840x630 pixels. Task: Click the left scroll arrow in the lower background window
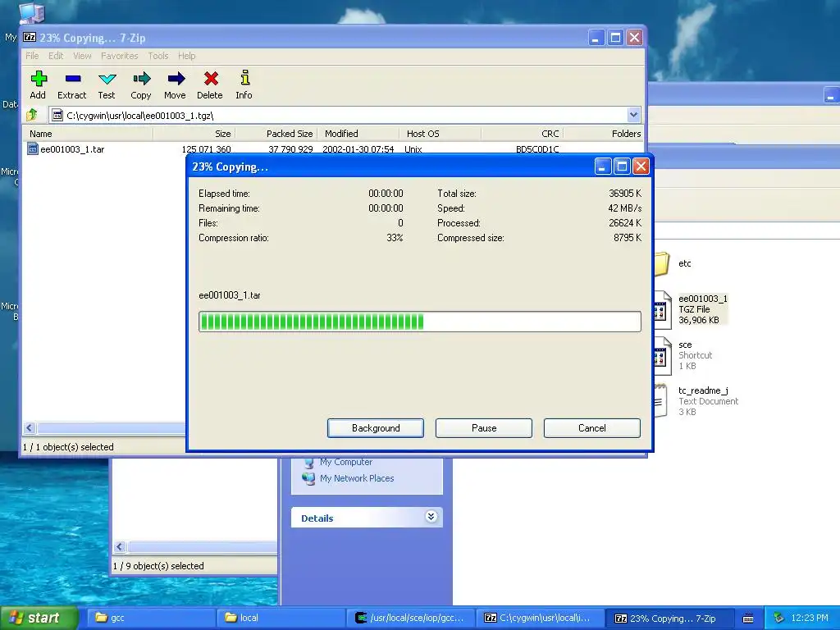pos(120,546)
